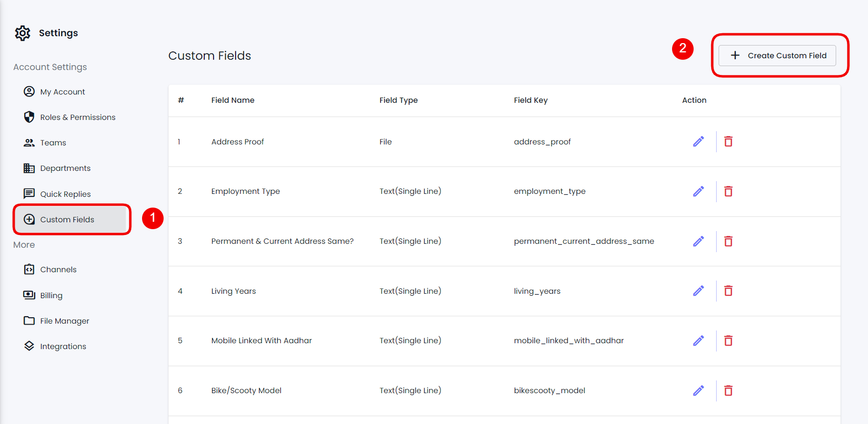The image size is (868, 424).
Task: Edit the Address Proof field
Action: coord(699,141)
